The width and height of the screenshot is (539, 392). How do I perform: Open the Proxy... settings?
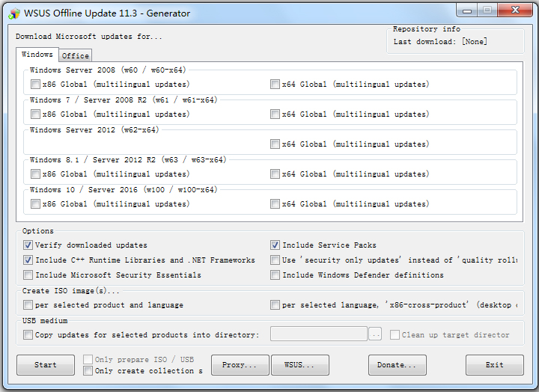240,365
